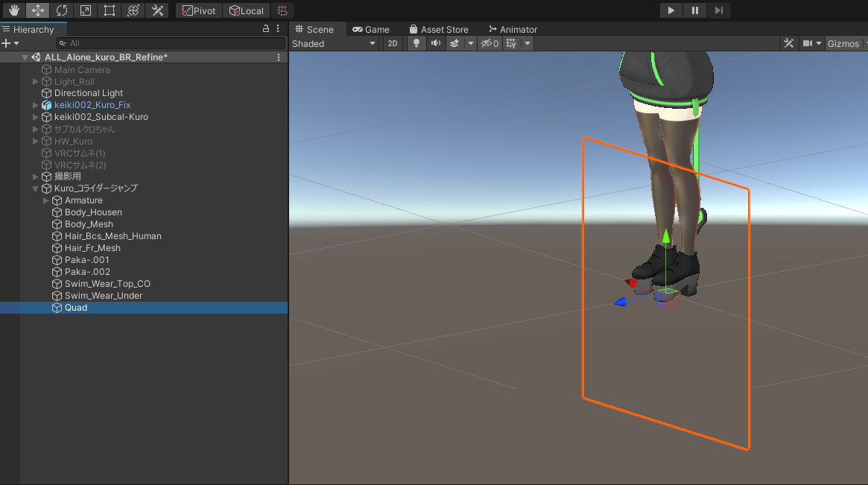Screen dimensions: 868x485
Task: Expand the Armature tree node
Action: point(46,200)
